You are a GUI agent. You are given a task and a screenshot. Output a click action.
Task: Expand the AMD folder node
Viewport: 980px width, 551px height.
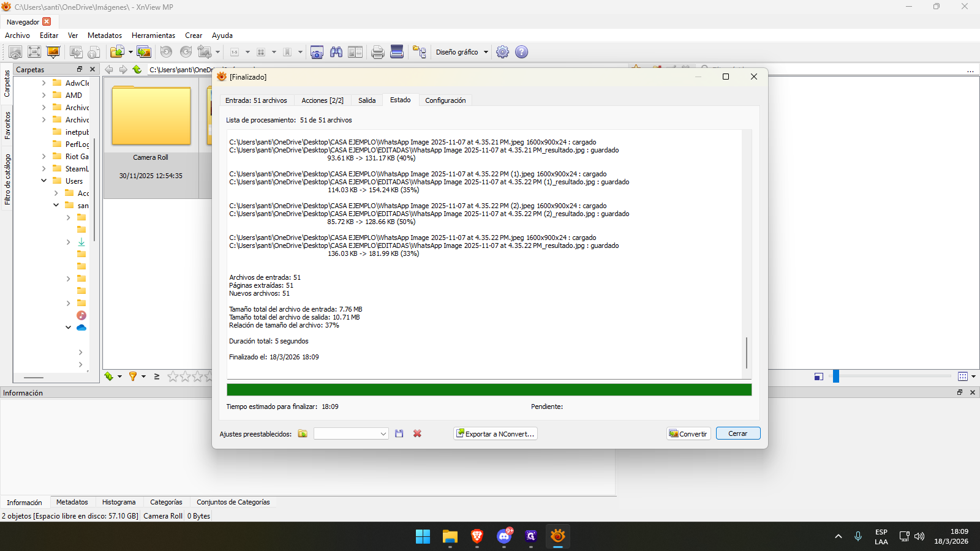pos(43,95)
